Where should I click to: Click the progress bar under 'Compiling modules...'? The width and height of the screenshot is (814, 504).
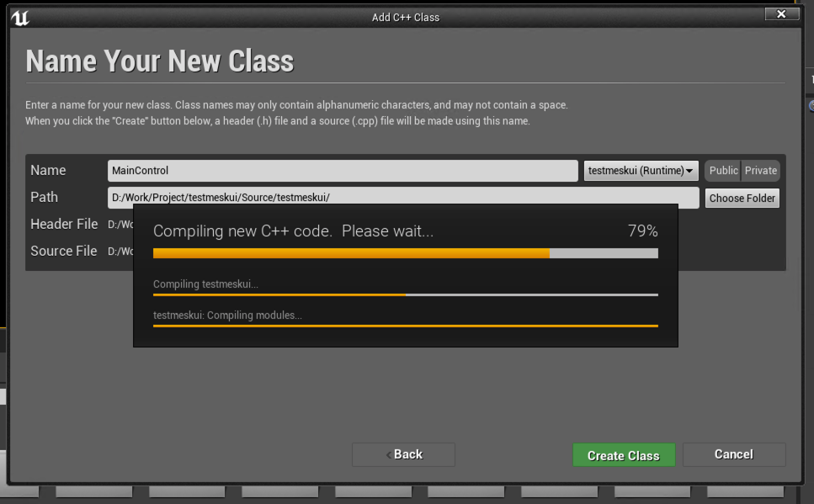405,326
